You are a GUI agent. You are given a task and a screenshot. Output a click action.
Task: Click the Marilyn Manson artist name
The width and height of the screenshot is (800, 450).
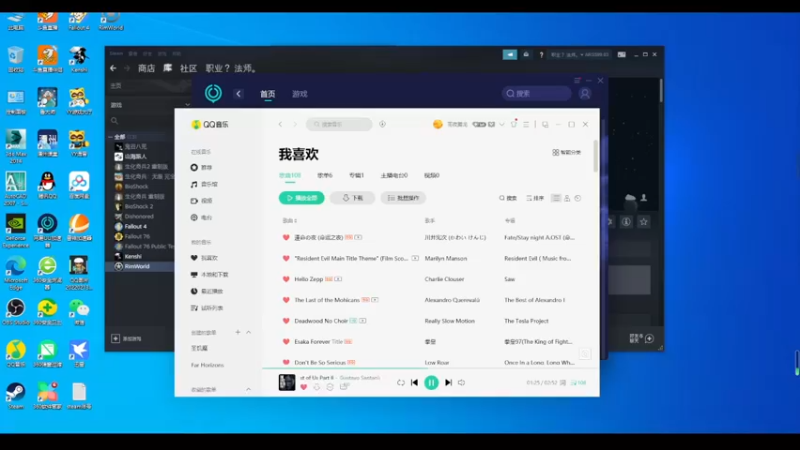pyautogui.click(x=446, y=258)
